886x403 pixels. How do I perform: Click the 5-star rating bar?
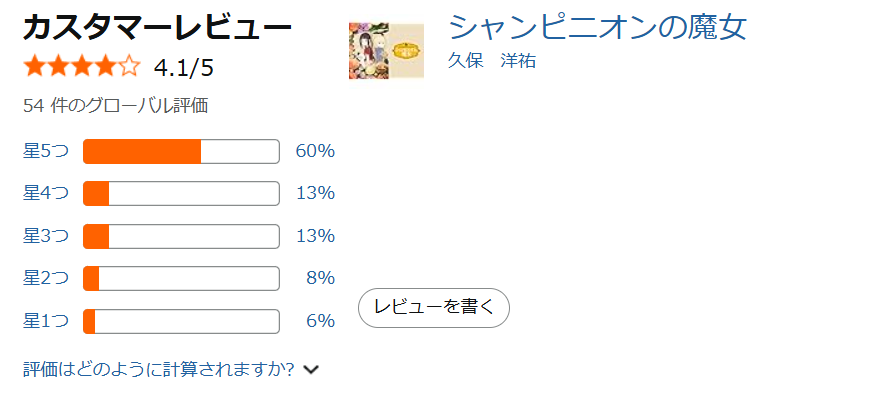click(181, 151)
